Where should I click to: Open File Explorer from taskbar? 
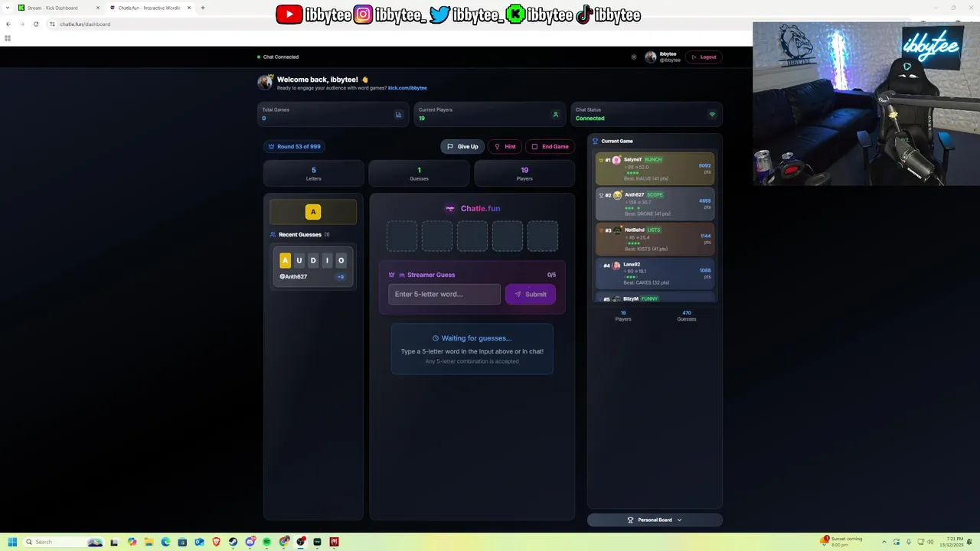(x=149, y=542)
